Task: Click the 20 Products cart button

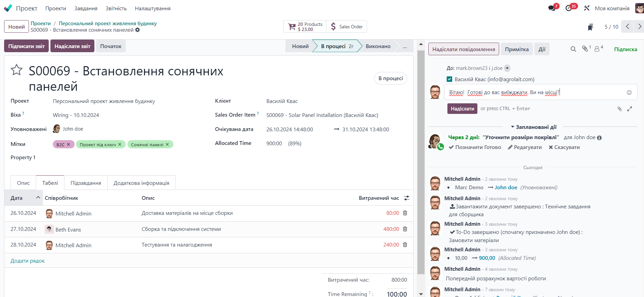Action: (305, 27)
